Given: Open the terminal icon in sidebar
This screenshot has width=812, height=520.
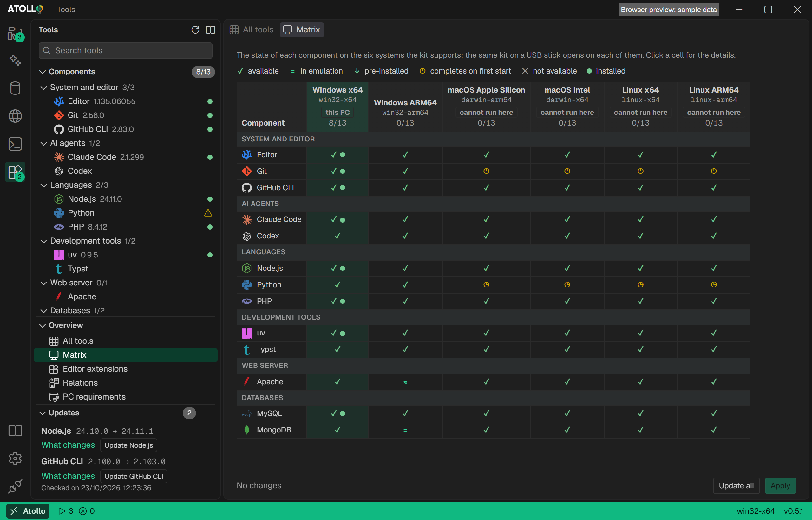Looking at the screenshot, I should pyautogui.click(x=15, y=144).
